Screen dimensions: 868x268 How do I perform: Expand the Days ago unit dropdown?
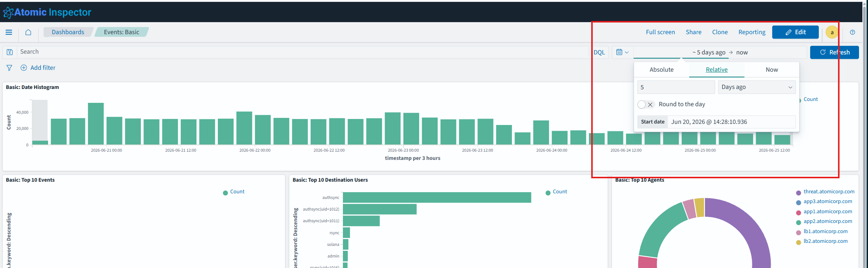click(x=756, y=87)
